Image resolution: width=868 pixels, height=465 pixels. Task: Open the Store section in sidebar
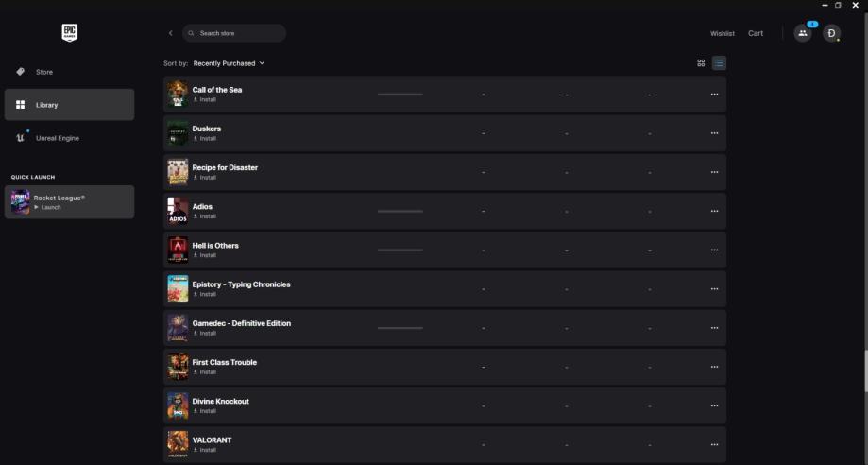(44, 72)
